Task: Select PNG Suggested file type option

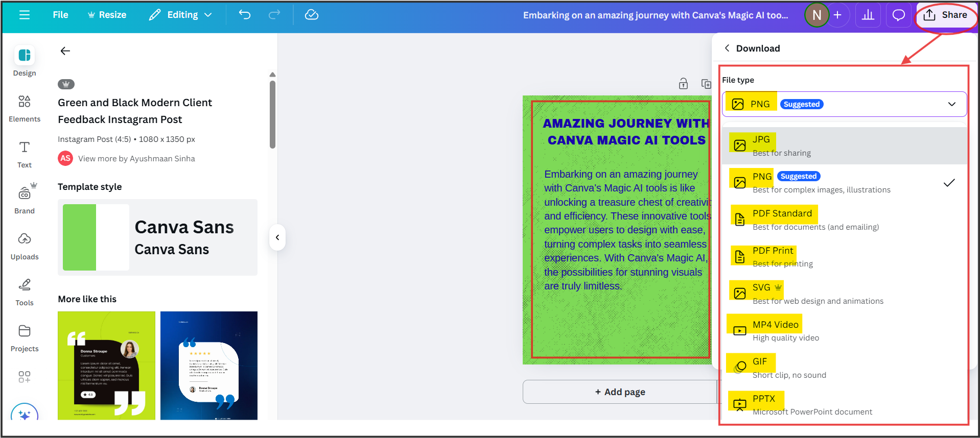Action: coord(844,183)
